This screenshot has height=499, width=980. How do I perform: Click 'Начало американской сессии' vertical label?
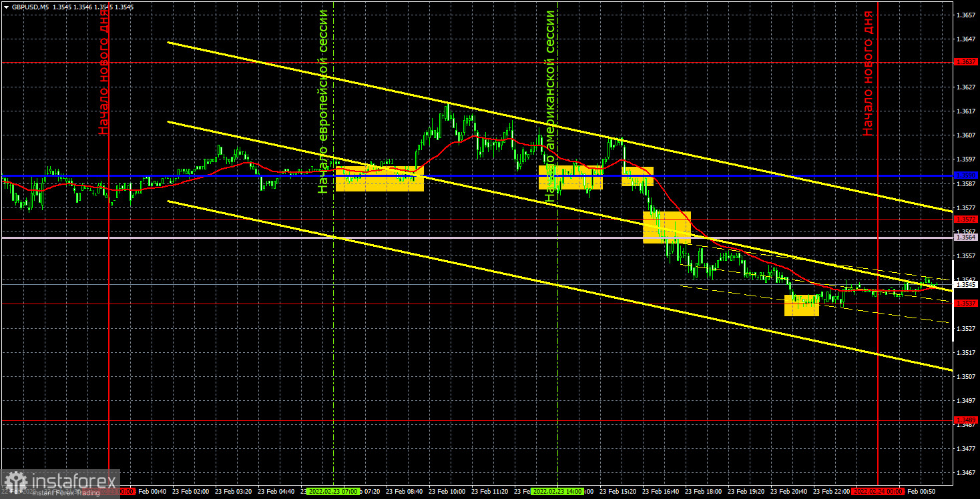[x=551, y=105]
